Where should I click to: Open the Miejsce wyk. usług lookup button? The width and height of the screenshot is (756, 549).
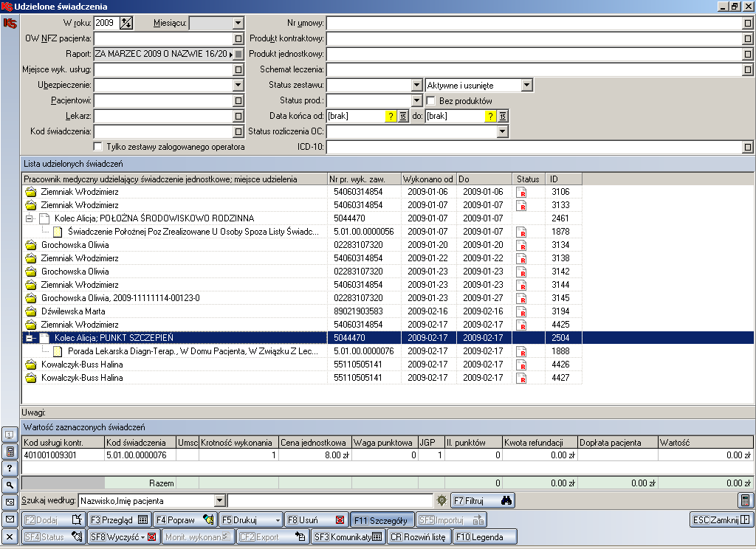pyautogui.click(x=238, y=69)
